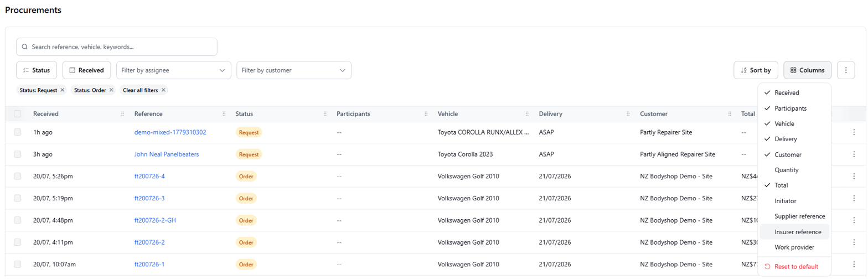Uncheck Total in the Columns menu
The height and width of the screenshot is (279, 868).
click(x=794, y=185)
